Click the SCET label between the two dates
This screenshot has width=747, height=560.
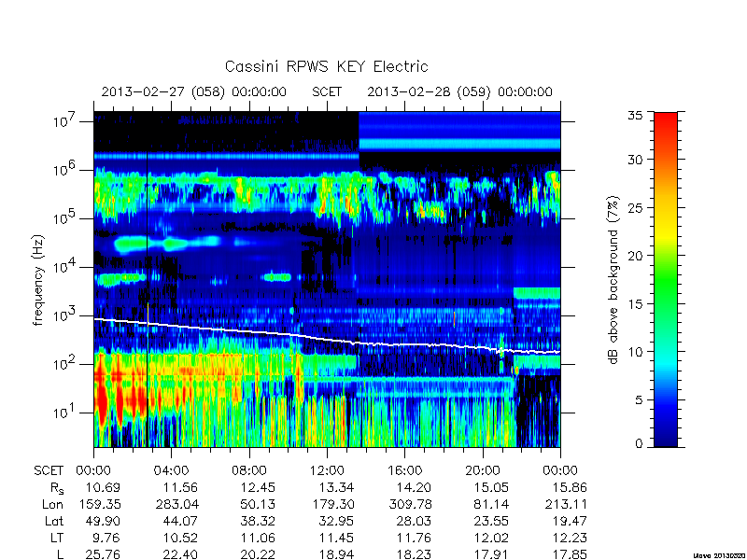pyautogui.click(x=327, y=91)
